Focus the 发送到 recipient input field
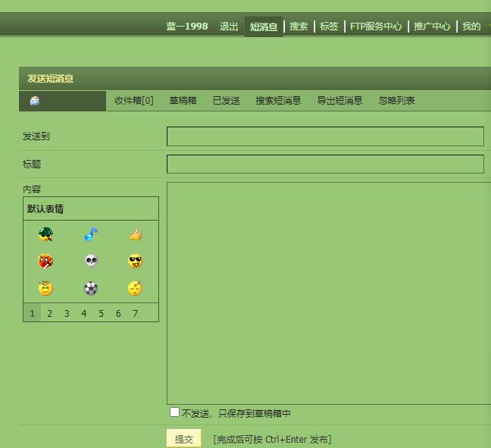Image resolution: width=491 pixels, height=448 pixels. (325, 136)
